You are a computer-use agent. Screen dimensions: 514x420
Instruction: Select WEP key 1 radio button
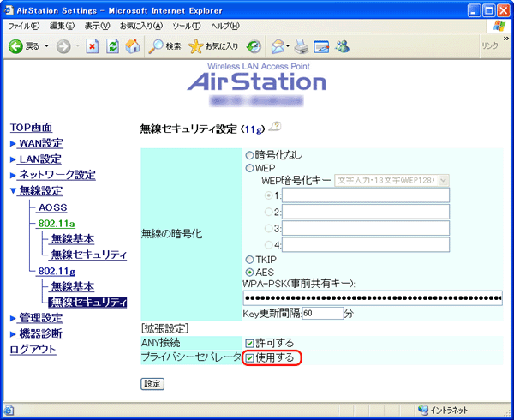pyautogui.click(x=268, y=195)
